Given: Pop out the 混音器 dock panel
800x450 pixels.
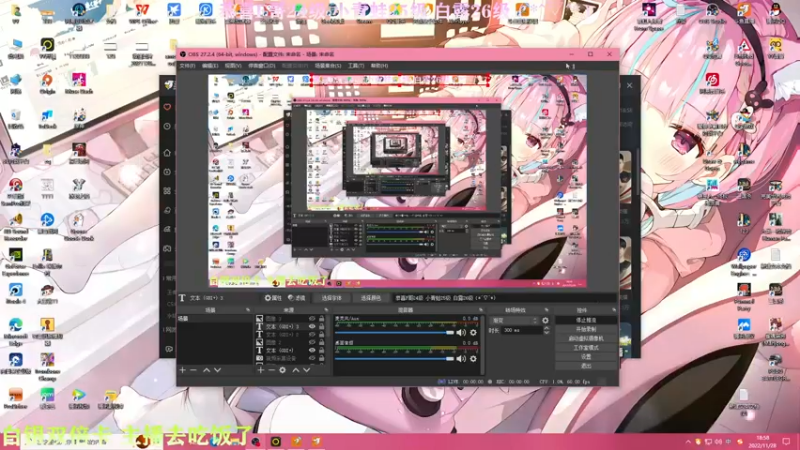Looking at the screenshot, I should (x=481, y=310).
